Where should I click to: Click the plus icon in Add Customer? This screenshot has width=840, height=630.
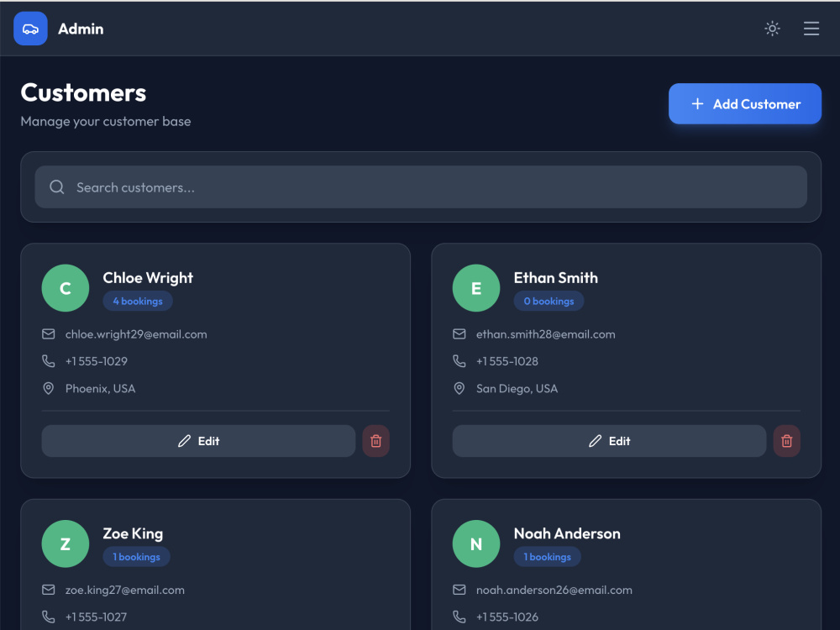pos(697,104)
